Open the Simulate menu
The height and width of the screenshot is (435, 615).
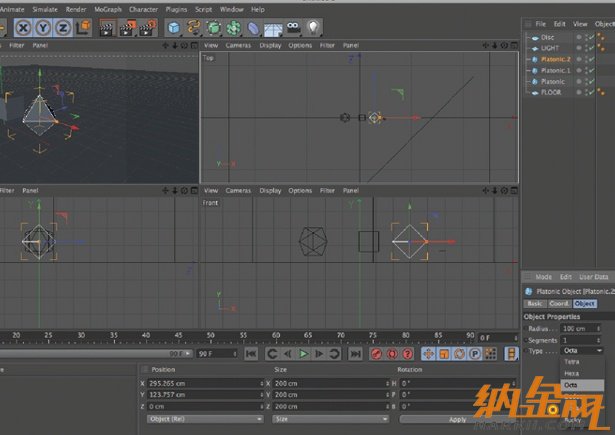click(45, 9)
